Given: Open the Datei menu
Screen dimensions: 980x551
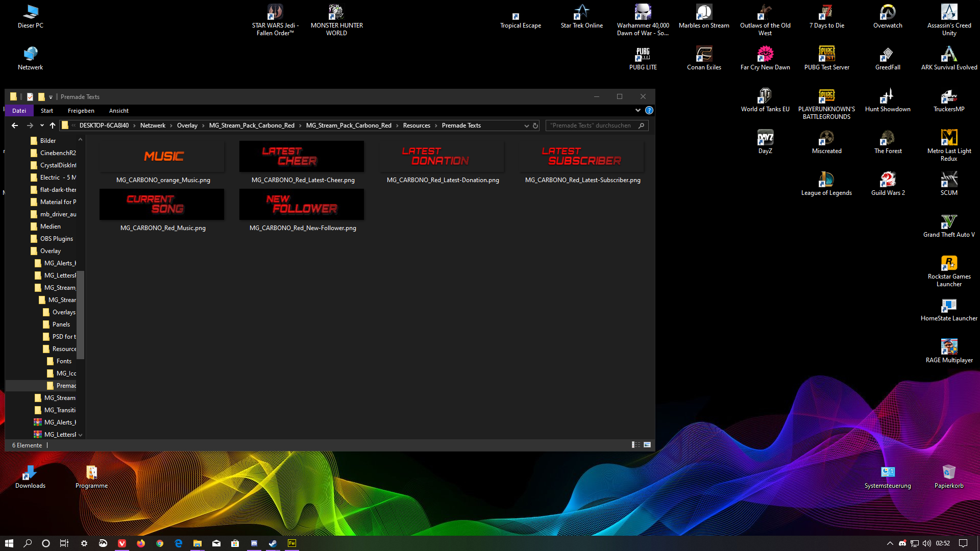Looking at the screenshot, I should [x=19, y=111].
